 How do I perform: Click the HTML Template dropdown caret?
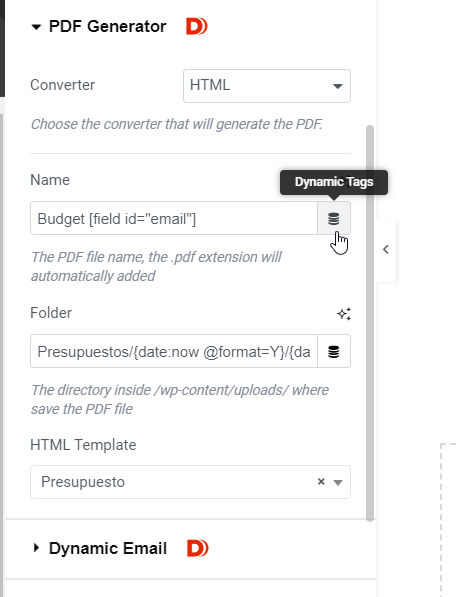pyautogui.click(x=337, y=482)
